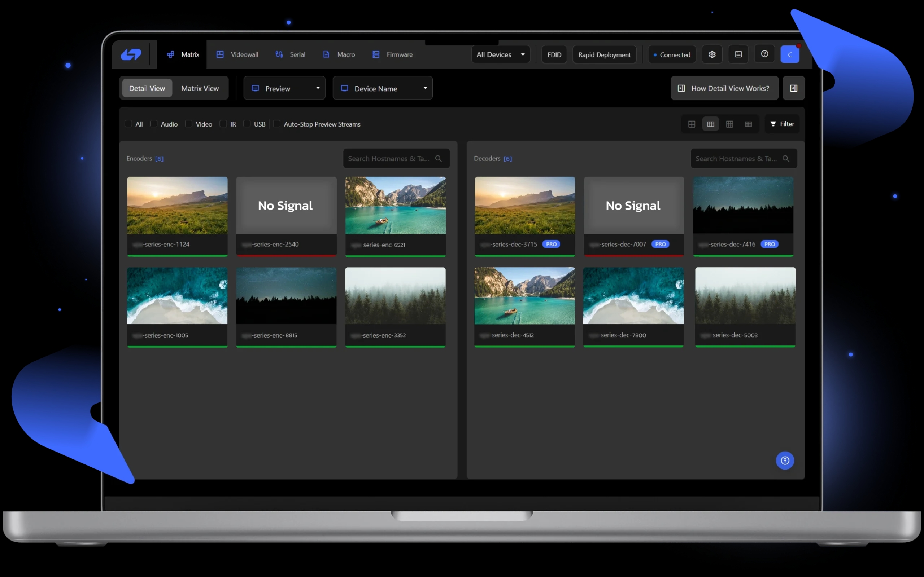
Task: Toggle the side panel icon beside How Detail View Works
Action: click(793, 88)
